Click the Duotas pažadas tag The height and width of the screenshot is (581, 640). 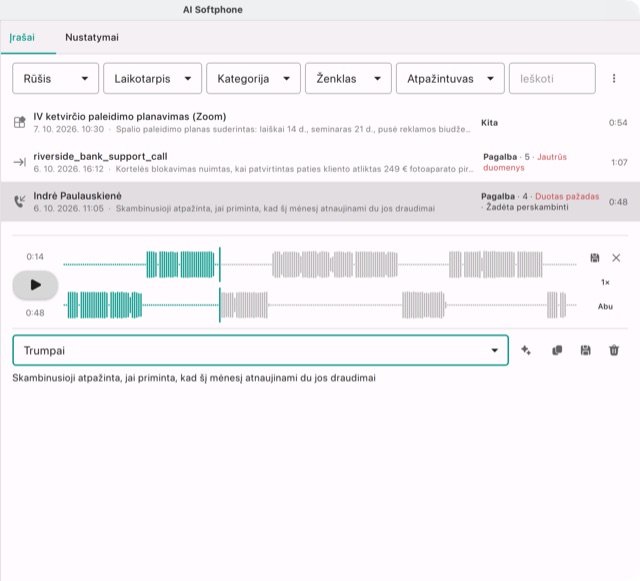pyautogui.click(x=567, y=196)
